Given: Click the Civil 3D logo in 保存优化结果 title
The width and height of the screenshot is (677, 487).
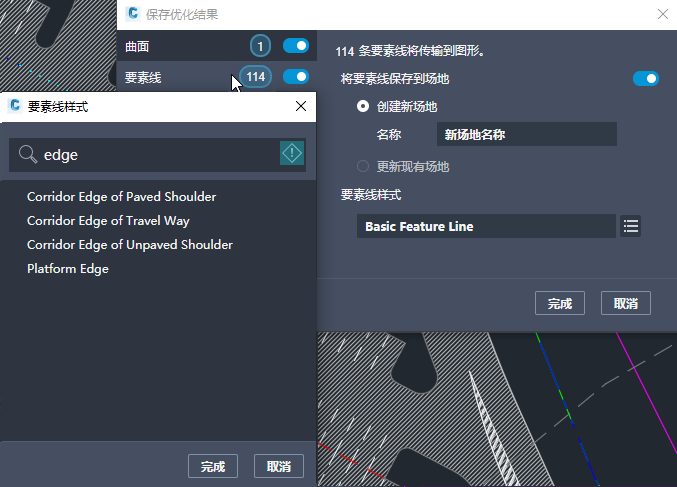Looking at the screenshot, I should point(133,14).
